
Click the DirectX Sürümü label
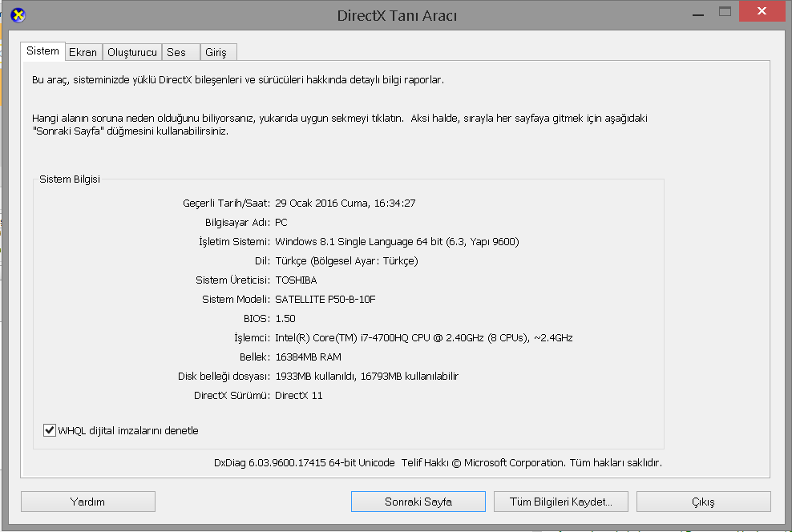click(x=232, y=395)
